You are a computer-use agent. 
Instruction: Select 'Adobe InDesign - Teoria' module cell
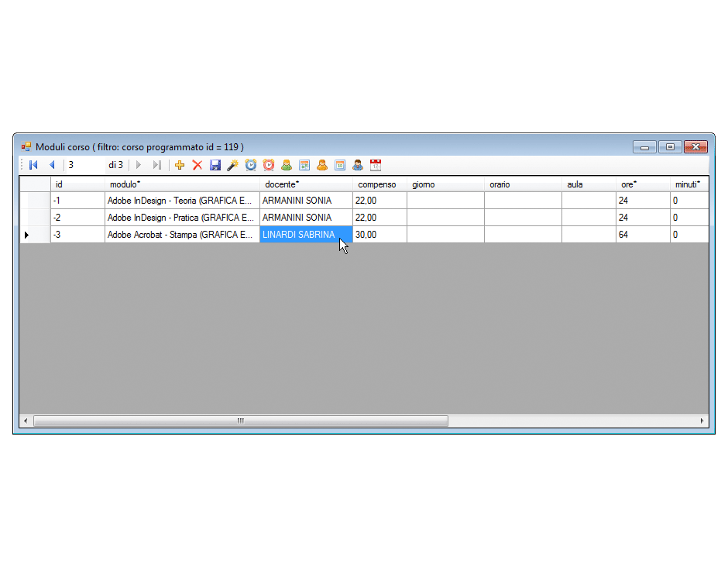coord(182,201)
